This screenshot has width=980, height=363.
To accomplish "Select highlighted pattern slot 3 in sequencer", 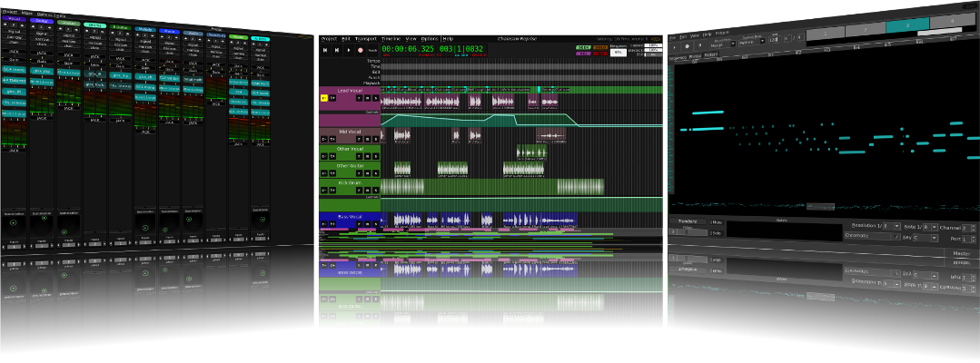I will point(907,27).
